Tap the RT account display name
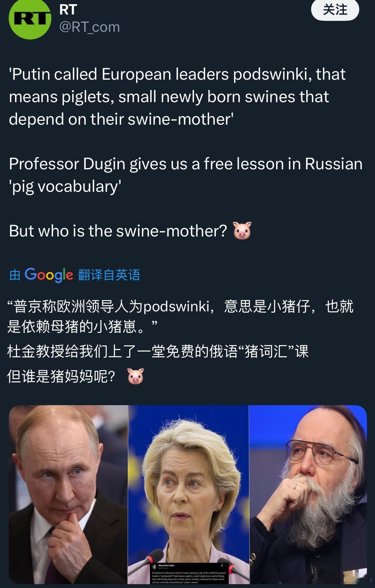Screen dimensions: 375x588 68,10
